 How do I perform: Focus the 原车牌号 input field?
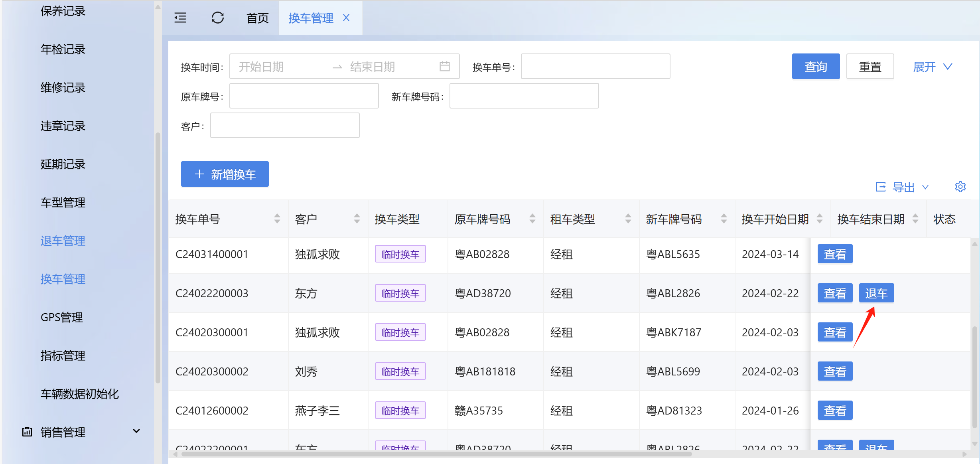(x=304, y=96)
